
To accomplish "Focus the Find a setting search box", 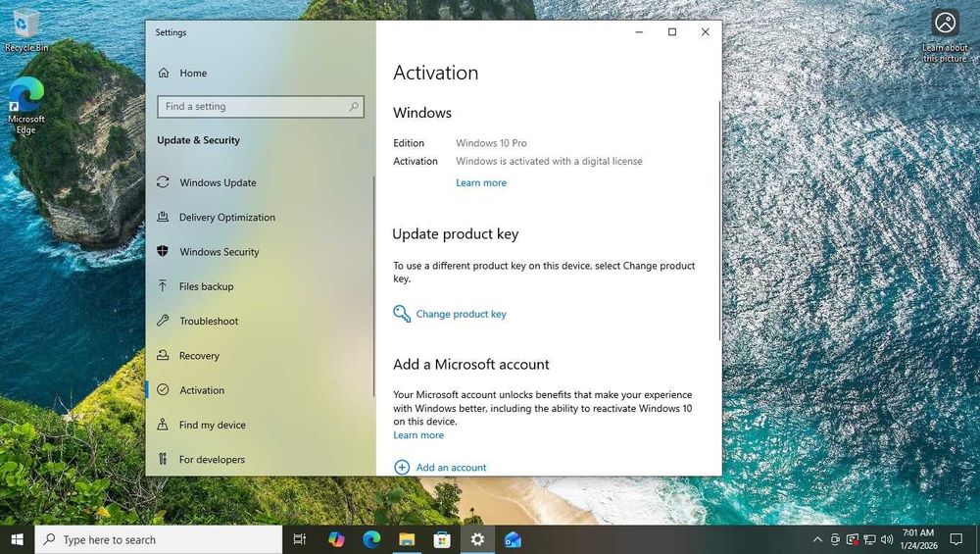I will pos(261,107).
